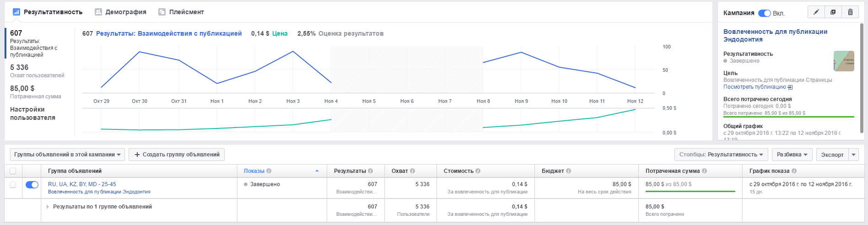Click info icon beside Результаты header
The height and width of the screenshot is (225, 868).
370,171
